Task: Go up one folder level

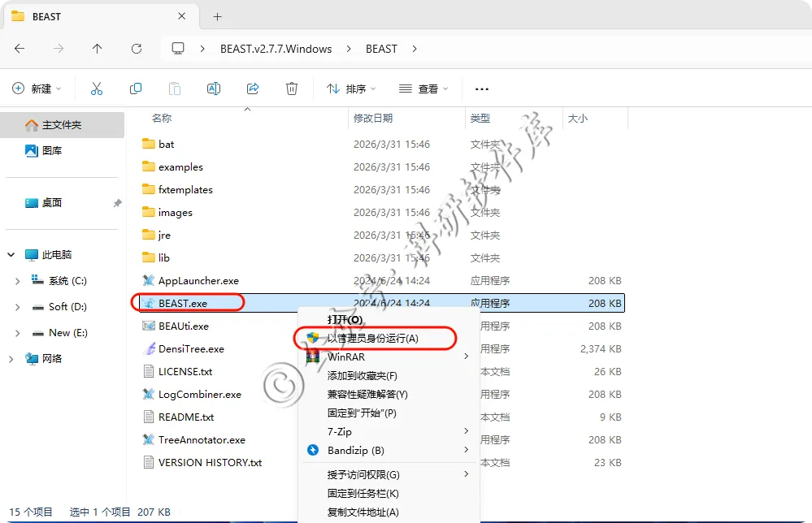Action: tap(97, 49)
